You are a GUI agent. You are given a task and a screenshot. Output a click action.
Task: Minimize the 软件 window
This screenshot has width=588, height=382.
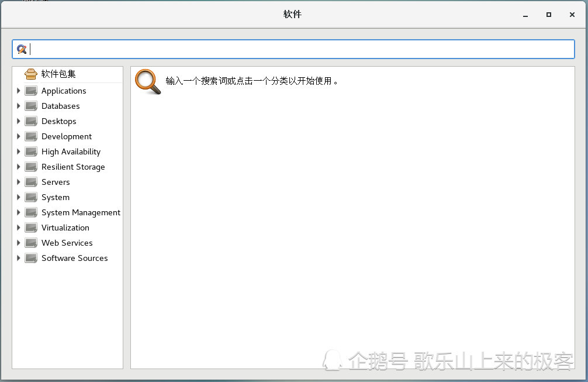pos(525,15)
